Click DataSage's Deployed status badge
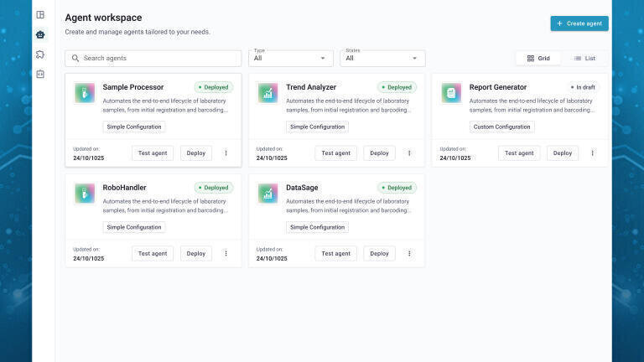 pos(397,188)
